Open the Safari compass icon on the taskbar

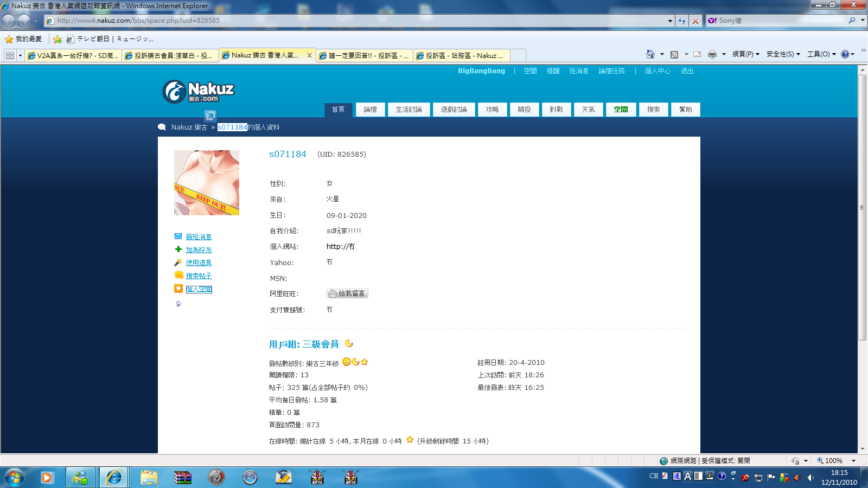250,478
